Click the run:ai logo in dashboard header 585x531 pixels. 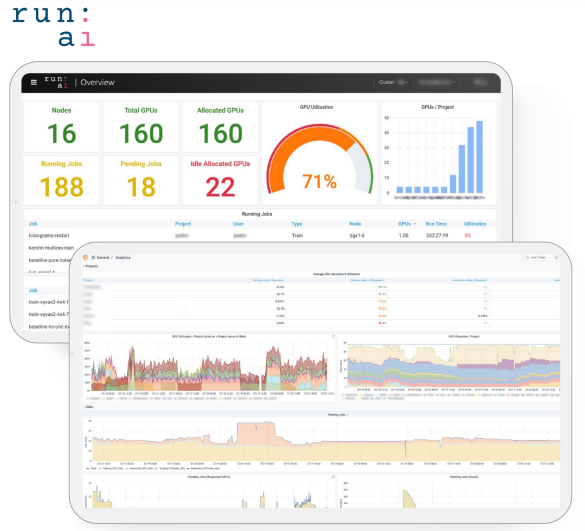[56, 82]
